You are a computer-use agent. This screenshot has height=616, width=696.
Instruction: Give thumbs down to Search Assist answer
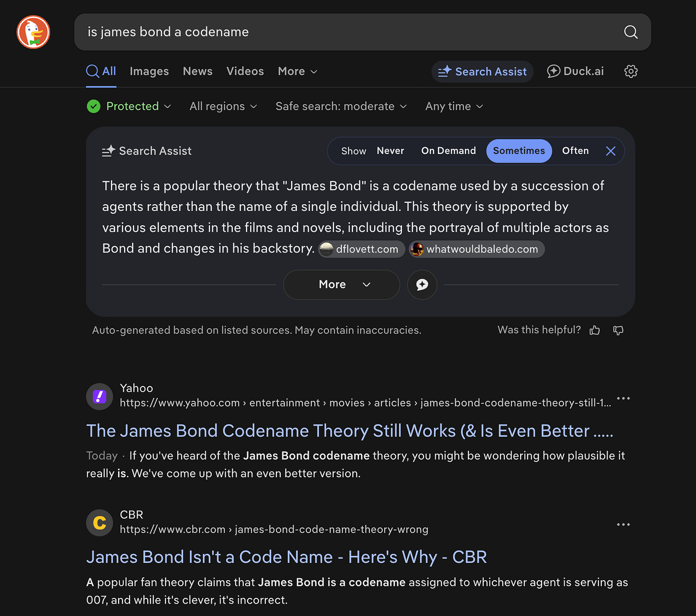pyautogui.click(x=619, y=330)
